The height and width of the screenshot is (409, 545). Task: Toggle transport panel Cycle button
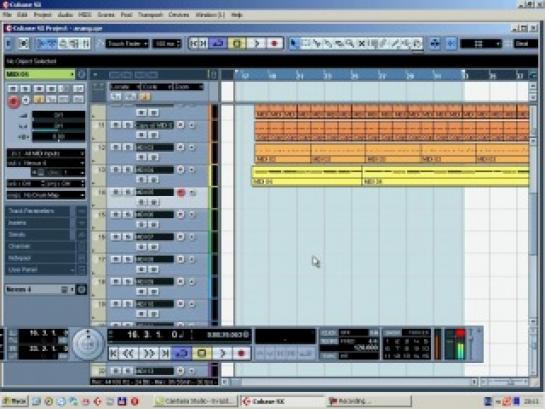click(x=182, y=353)
